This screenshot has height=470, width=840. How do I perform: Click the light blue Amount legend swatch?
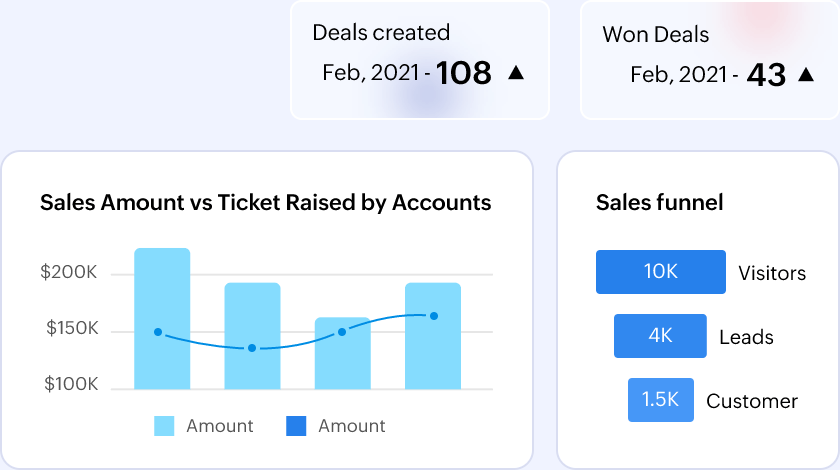(x=164, y=426)
